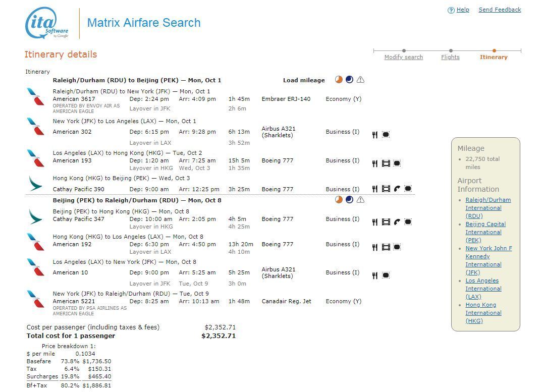Click the power outlet icon for Cathay Pacific 390
This screenshot has height=392, width=542.
(408, 188)
